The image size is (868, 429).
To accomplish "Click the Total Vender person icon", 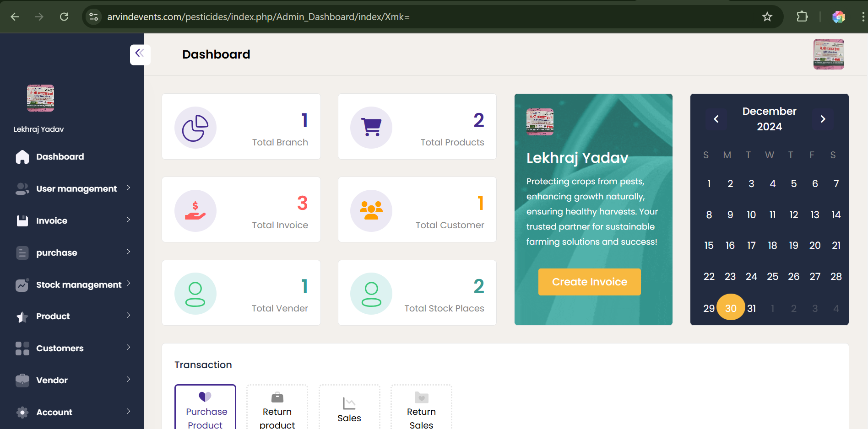I will (x=195, y=294).
